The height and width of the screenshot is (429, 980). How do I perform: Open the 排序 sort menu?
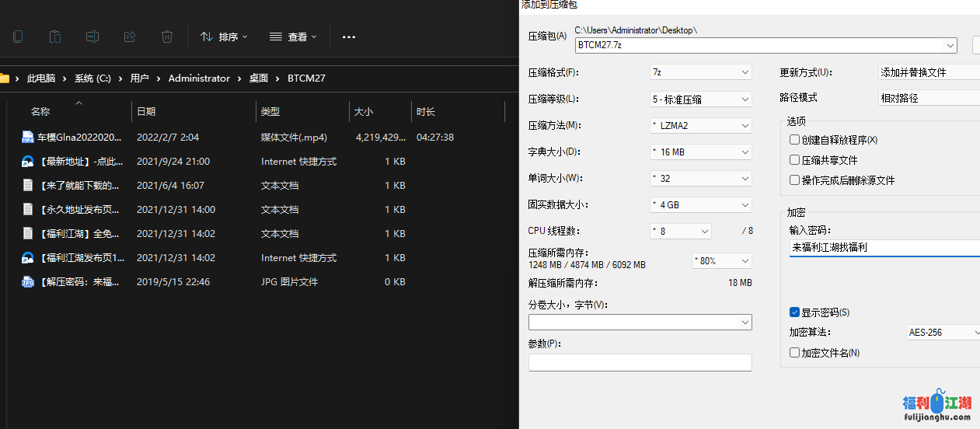[224, 37]
